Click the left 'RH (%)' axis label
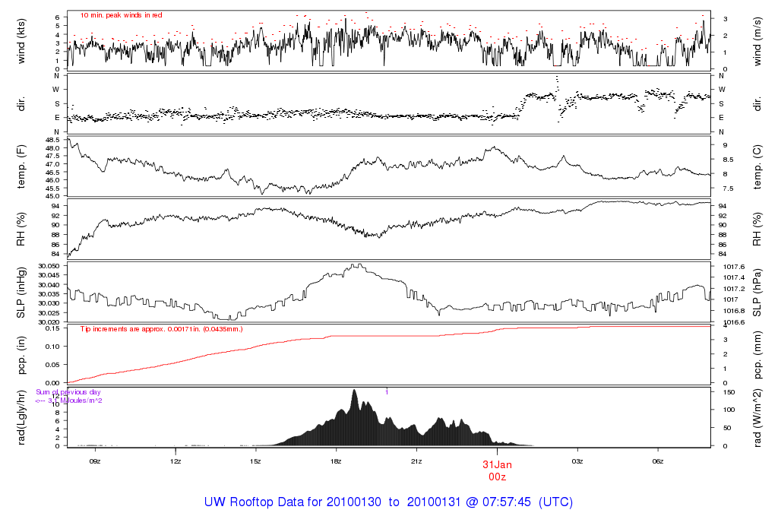This screenshot has height=532, width=778. (21, 230)
